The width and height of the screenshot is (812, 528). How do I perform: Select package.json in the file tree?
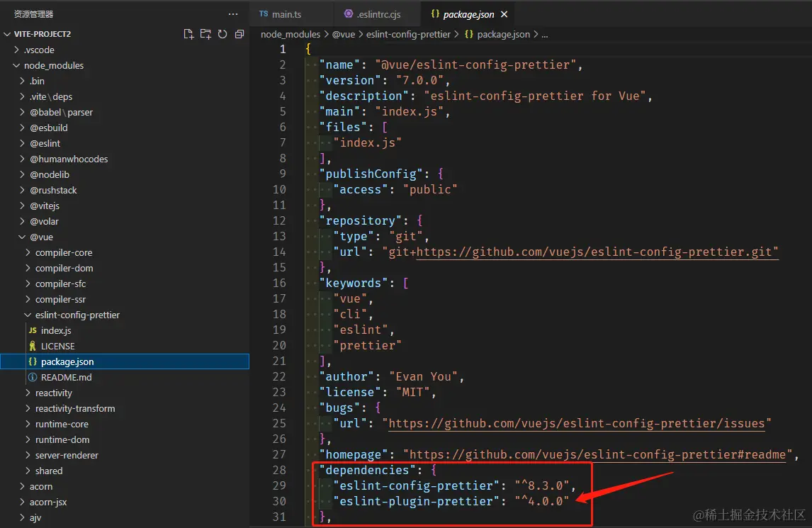[x=124, y=361]
